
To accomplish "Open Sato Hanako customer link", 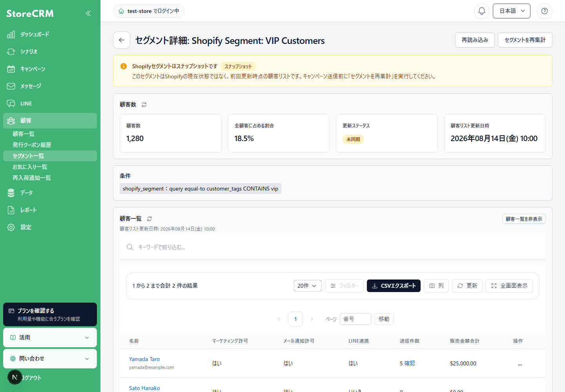I will point(144,388).
